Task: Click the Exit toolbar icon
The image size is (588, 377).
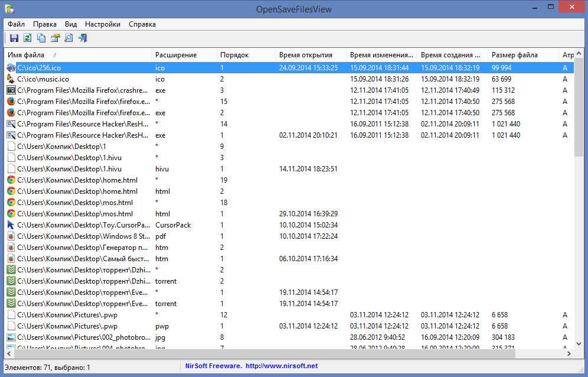Action: point(83,38)
